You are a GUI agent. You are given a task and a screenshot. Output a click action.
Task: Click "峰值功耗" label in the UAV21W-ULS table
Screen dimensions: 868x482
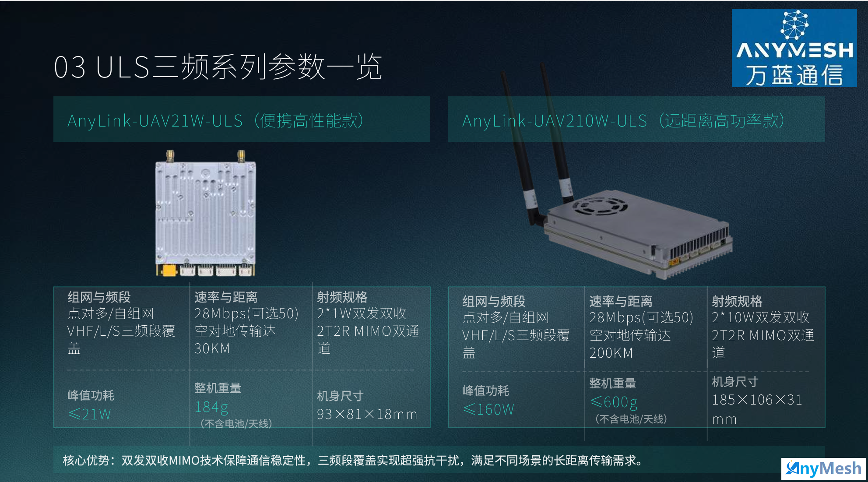(x=91, y=395)
